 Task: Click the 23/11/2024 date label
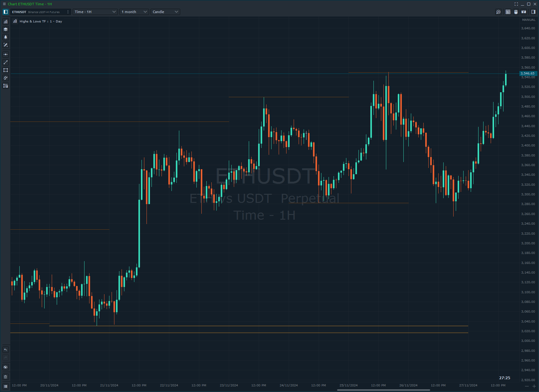pyautogui.click(x=229, y=385)
